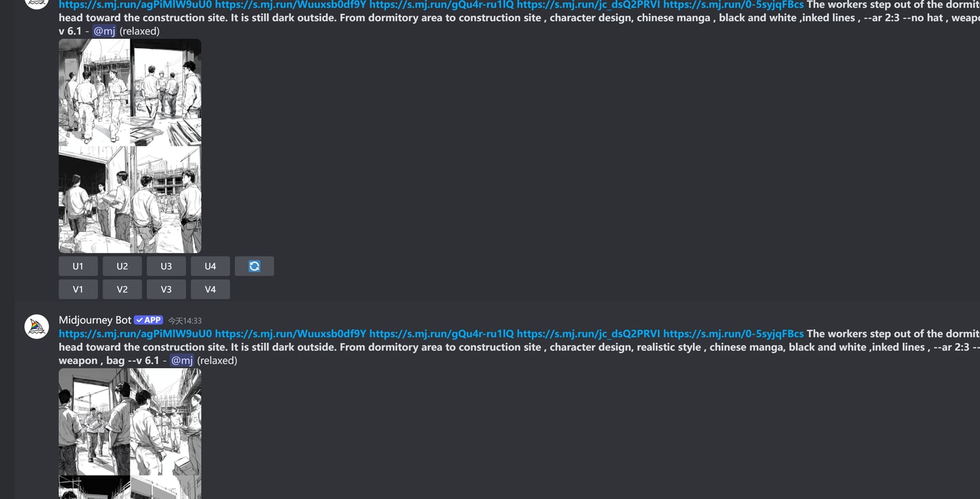This screenshot has height=499, width=980.
Task: Click the @mj mention in 14:33 message
Action: click(x=182, y=361)
